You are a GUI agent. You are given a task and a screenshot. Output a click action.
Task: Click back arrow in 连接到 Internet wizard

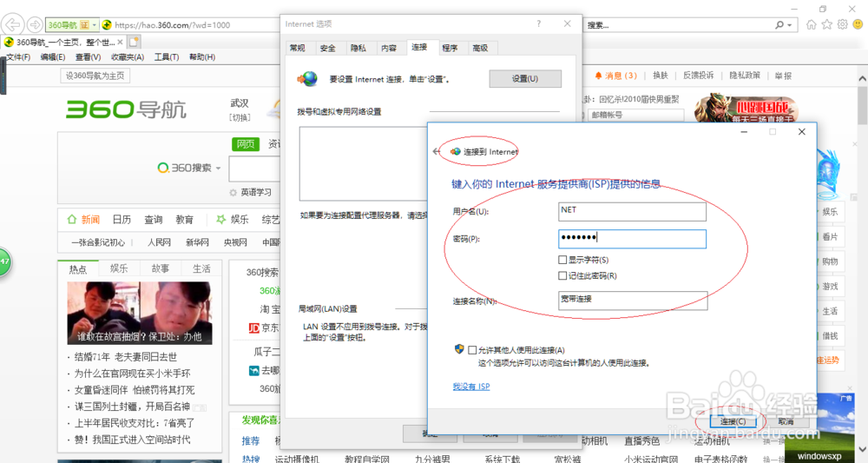click(437, 151)
